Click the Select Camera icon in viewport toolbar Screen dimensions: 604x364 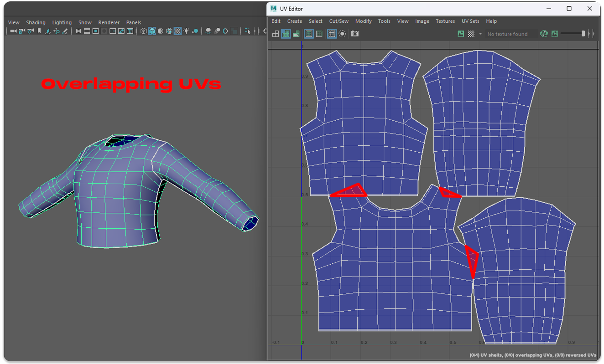[x=13, y=31]
